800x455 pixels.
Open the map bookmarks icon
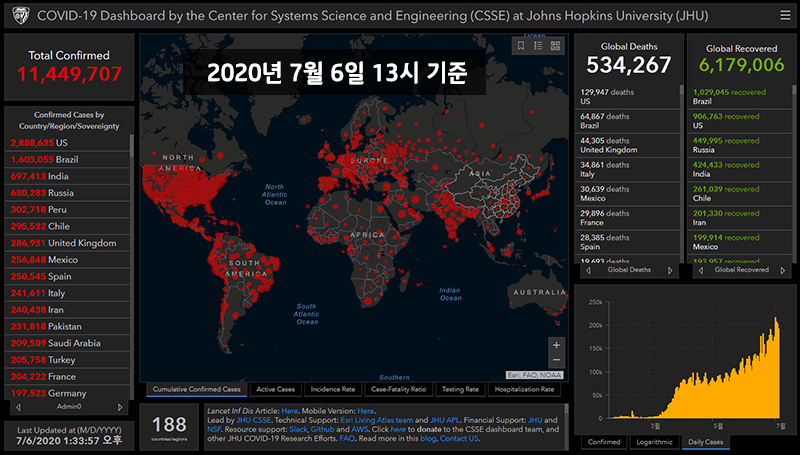click(x=521, y=46)
